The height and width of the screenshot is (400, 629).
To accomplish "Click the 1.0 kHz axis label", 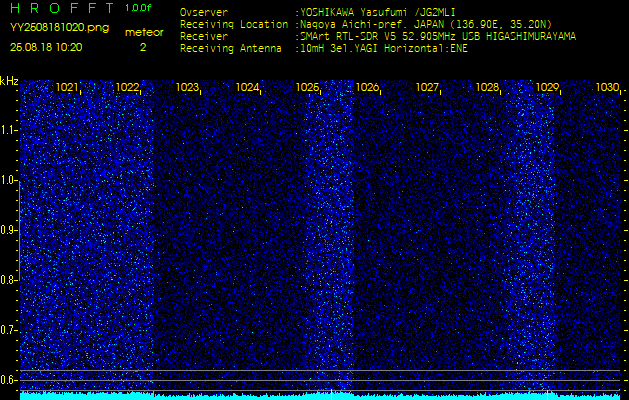I will tap(8, 181).
